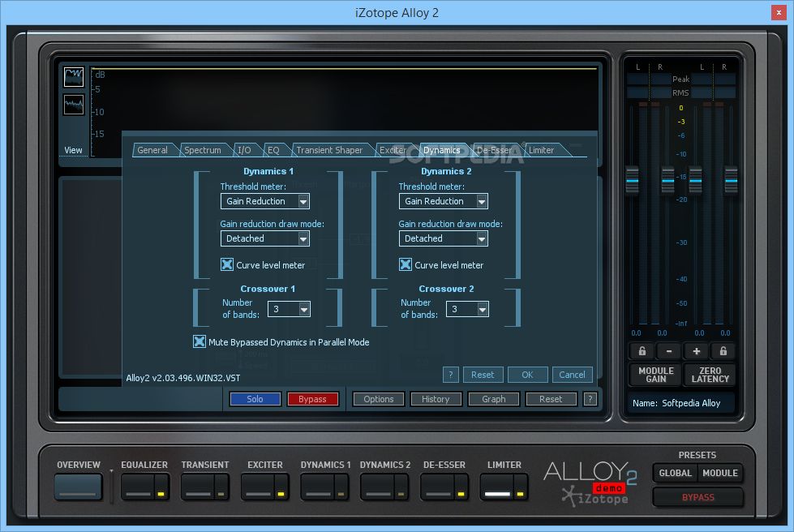Switch to the I/O tab
Viewport: 794px width, 532px height.
coord(245,150)
